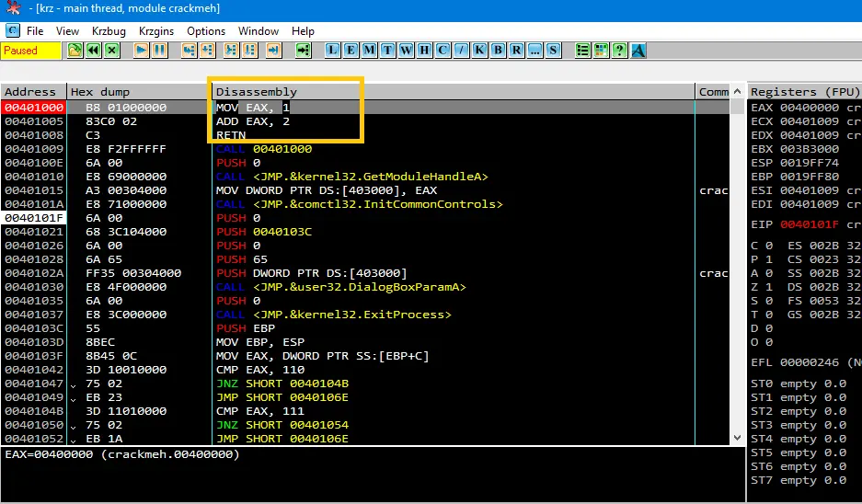Click the Execute till return icon
The image size is (862, 504).
[x=274, y=51]
